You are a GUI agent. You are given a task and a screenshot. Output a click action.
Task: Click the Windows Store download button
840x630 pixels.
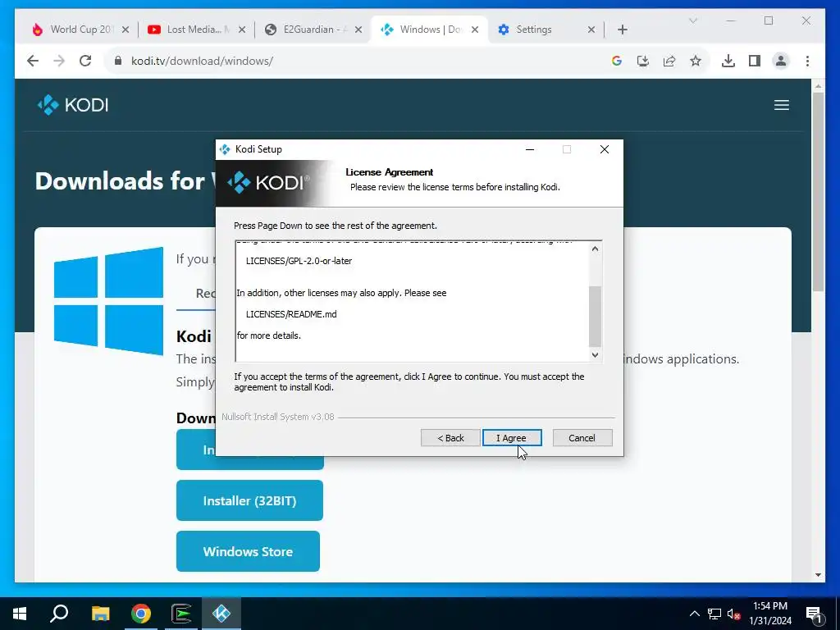click(248, 551)
